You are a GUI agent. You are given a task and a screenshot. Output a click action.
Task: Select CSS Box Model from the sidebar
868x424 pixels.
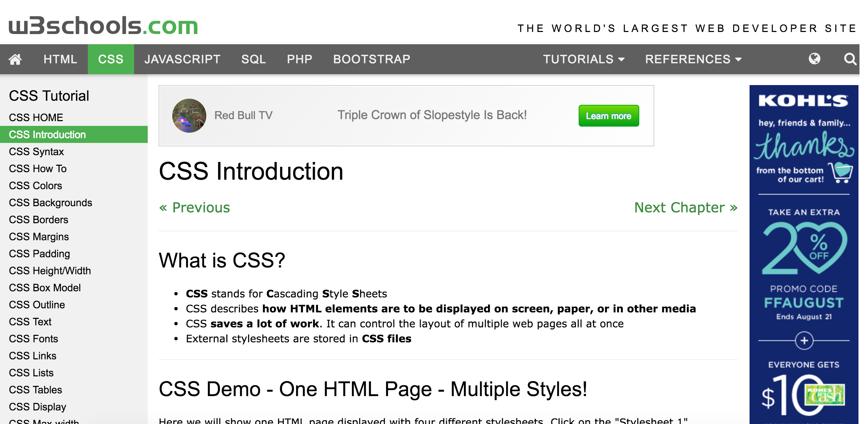click(x=44, y=288)
